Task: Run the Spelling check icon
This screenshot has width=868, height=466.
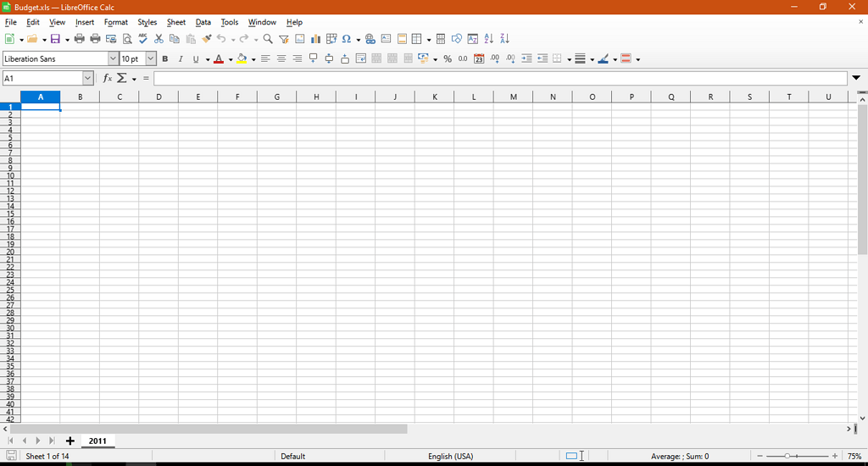Action: [x=142, y=39]
